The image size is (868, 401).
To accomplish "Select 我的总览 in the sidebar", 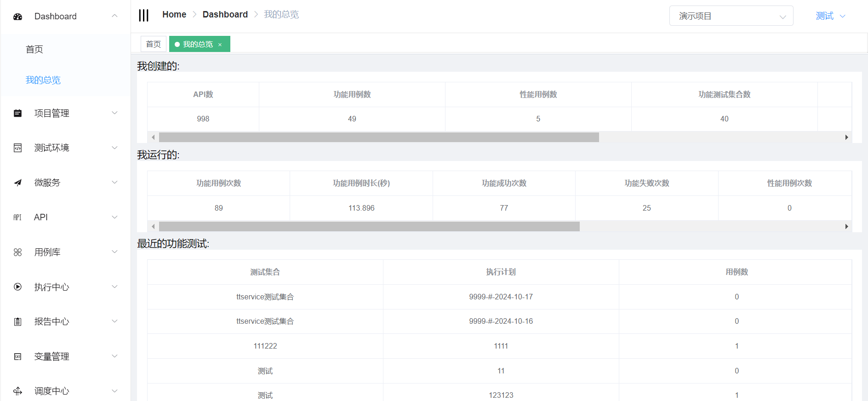I will tap(43, 80).
